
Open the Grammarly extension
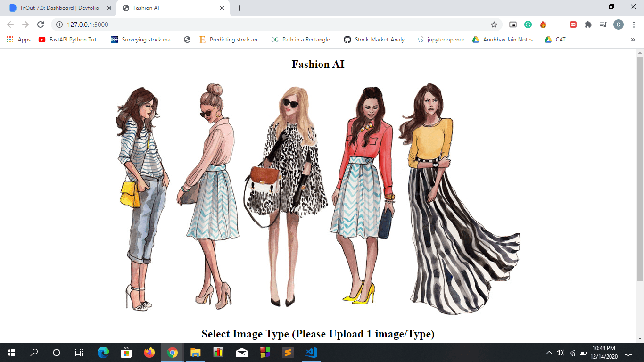528,25
